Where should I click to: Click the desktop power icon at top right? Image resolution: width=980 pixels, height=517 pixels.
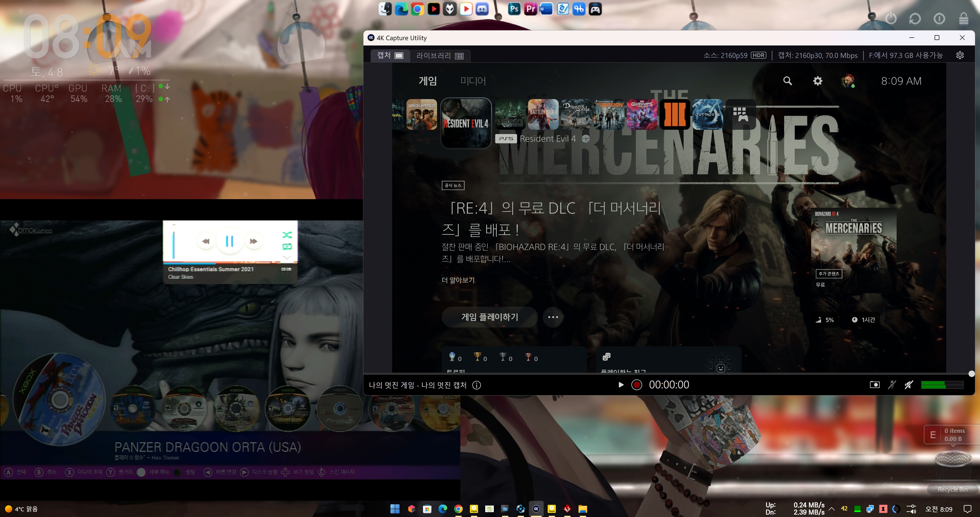891,18
